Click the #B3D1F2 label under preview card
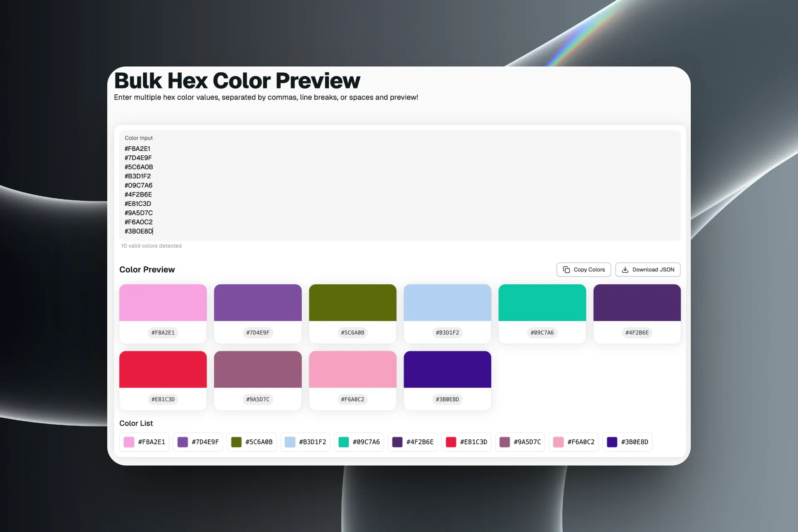Viewport: 798px width, 532px height. pos(447,332)
